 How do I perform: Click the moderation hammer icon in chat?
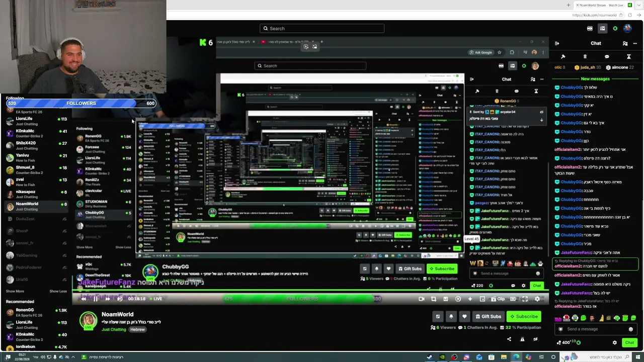(x=563, y=56)
